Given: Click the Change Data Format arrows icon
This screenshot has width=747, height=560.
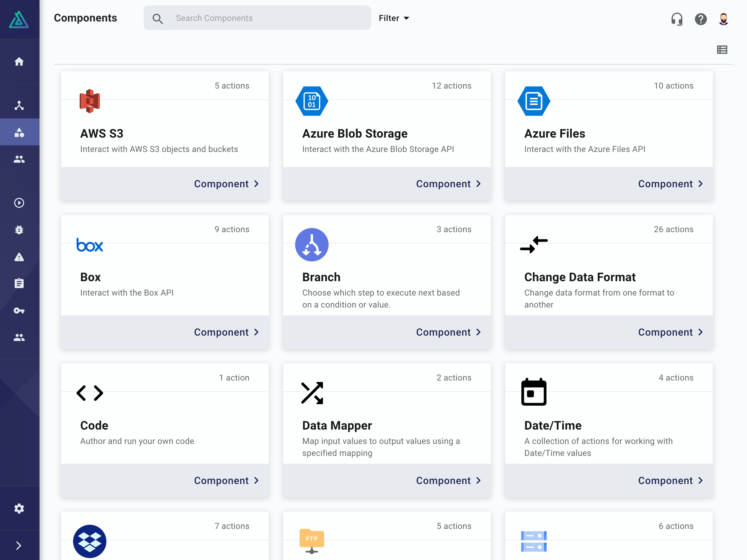Looking at the screenshot, I should [x=534, y=245].
